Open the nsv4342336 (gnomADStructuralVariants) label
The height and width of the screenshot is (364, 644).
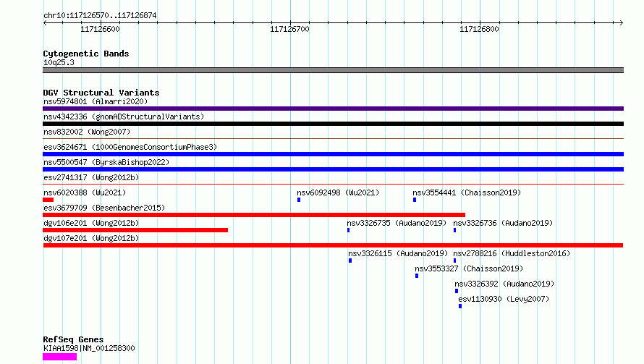124,117
